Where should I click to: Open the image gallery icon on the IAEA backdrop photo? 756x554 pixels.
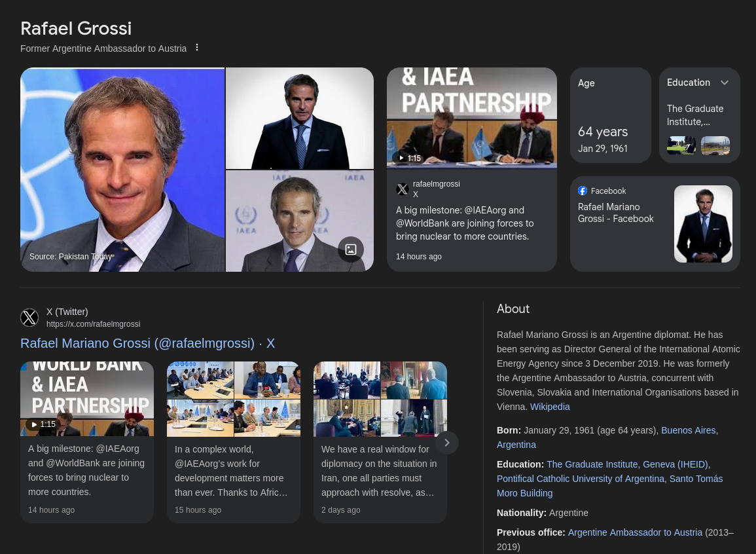pos(351,249)
